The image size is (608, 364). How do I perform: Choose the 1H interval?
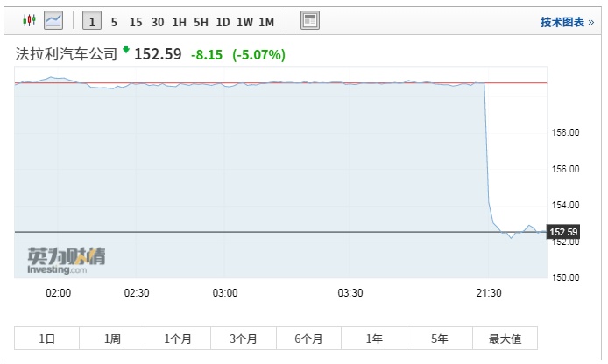pyautogui.click(x=179, y=20)
